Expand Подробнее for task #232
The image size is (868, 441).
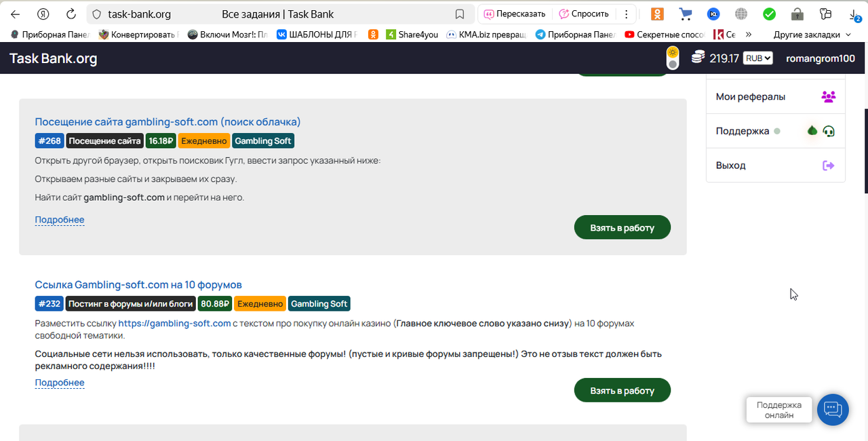tap(60, 383)
